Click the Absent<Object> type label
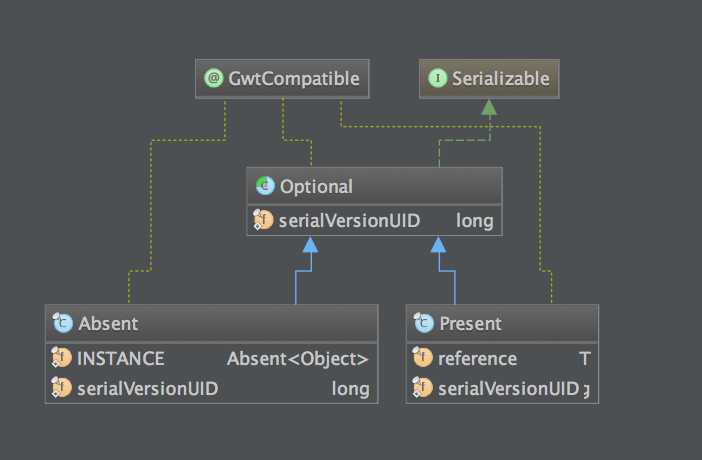 [298, 358]
